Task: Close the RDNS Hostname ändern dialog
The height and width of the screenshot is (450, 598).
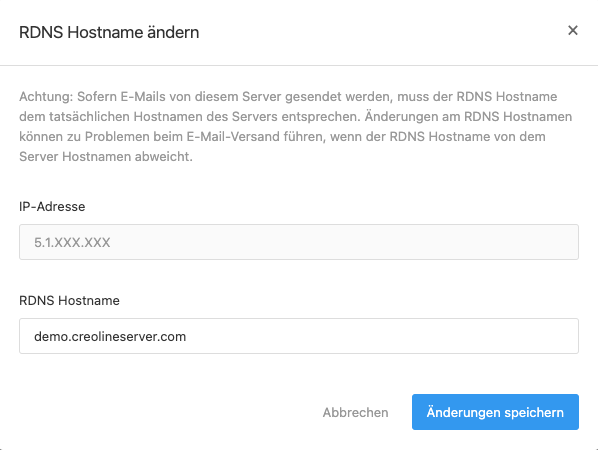Action: coord(572,31)
